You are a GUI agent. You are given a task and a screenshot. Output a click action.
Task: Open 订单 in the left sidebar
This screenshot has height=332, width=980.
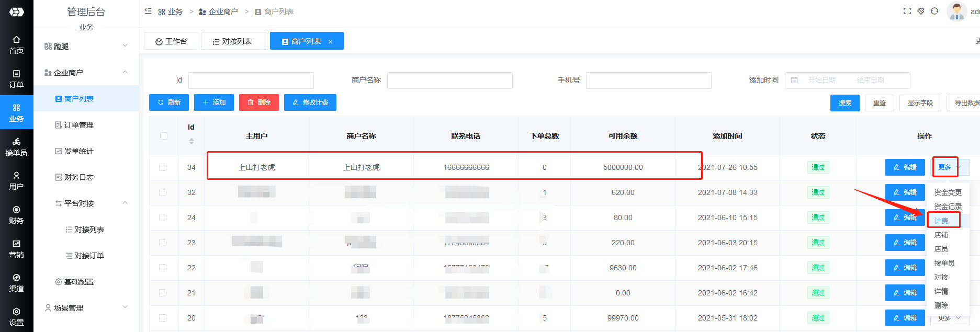click(16, 79)
